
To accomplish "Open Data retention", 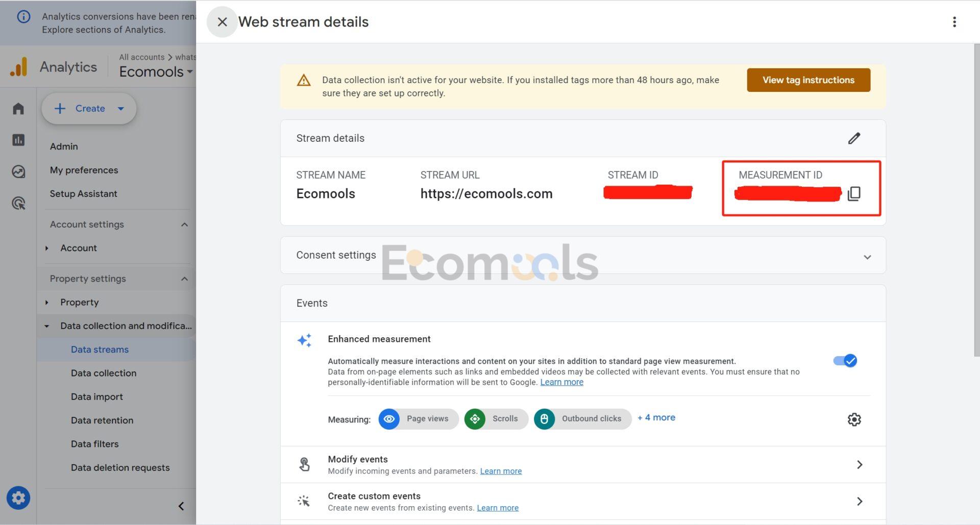I will [102, 420].
